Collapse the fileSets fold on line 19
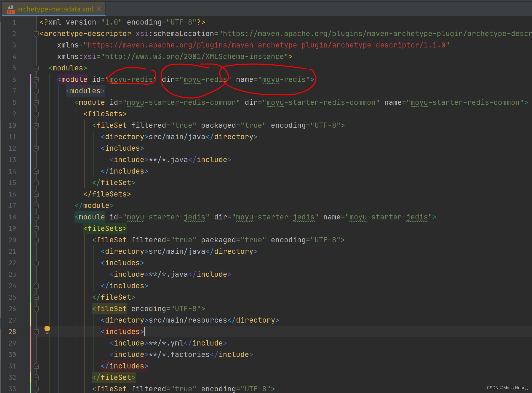This screenshot has width=532, height=393. pyautogui.click(x=36, y=228)
